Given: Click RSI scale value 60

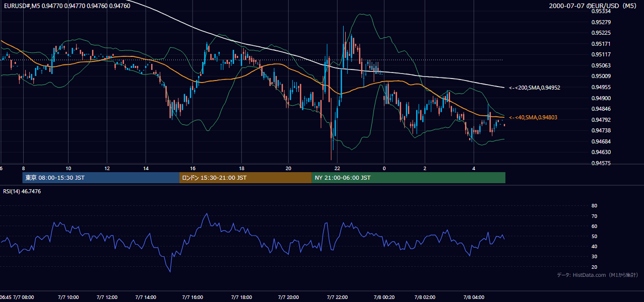Looking at the screenshot, I should [594, 226].
